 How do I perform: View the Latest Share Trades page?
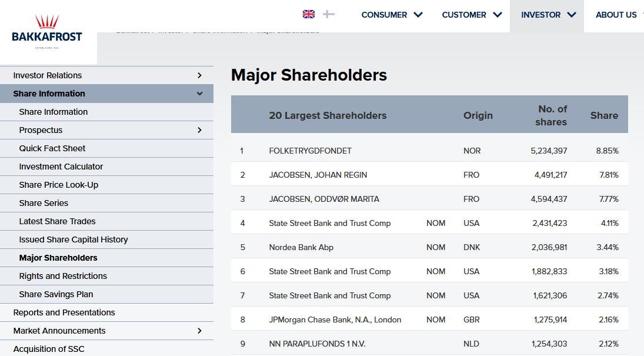point(57,221)
